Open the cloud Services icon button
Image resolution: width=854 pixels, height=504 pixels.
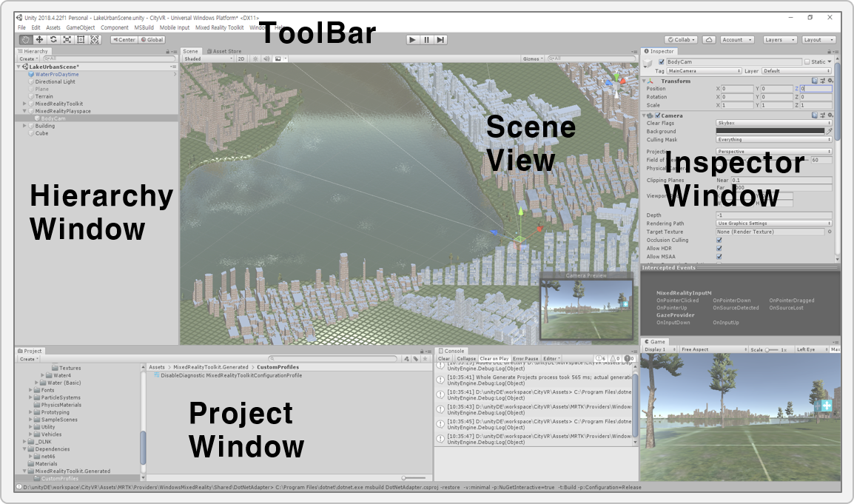708,40
